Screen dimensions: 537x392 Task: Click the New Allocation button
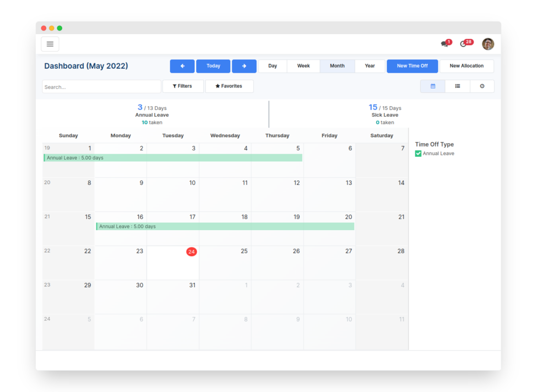(x=466, y=66)
